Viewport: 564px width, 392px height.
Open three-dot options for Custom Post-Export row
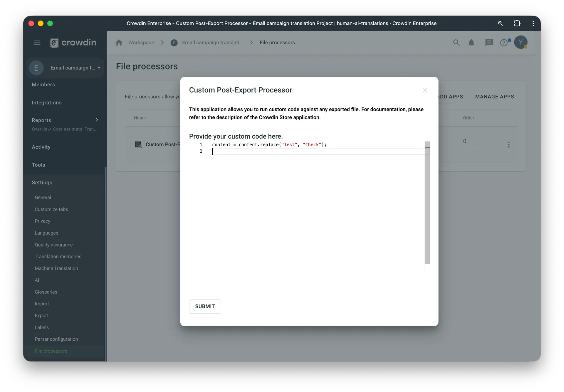[x=509, y=144]
